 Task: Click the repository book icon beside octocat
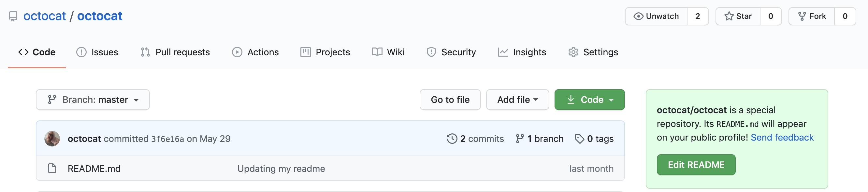13,16
